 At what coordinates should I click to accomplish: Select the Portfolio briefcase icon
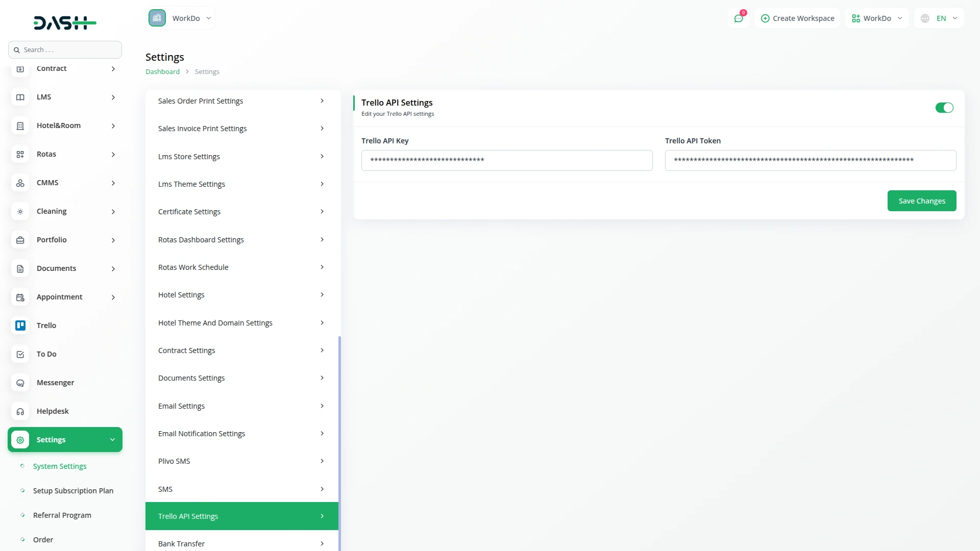(20, 240)
